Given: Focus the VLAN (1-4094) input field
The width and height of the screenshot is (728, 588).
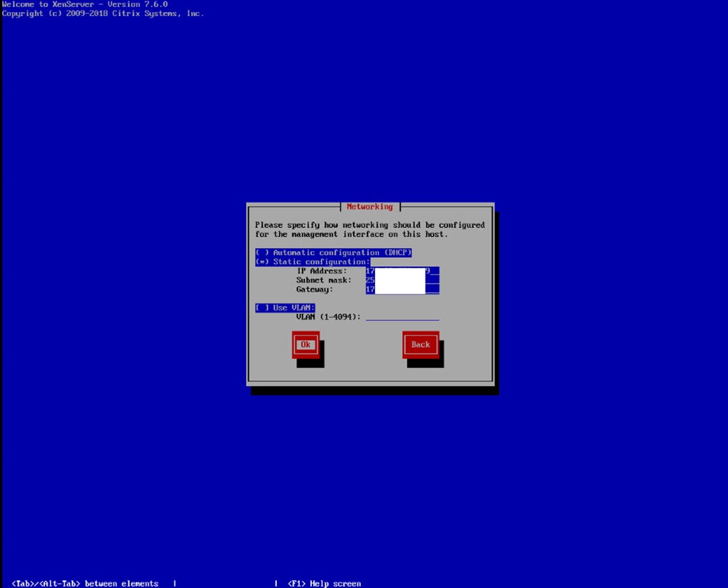Looking at the screenshot, I should [x=403, y=317].
